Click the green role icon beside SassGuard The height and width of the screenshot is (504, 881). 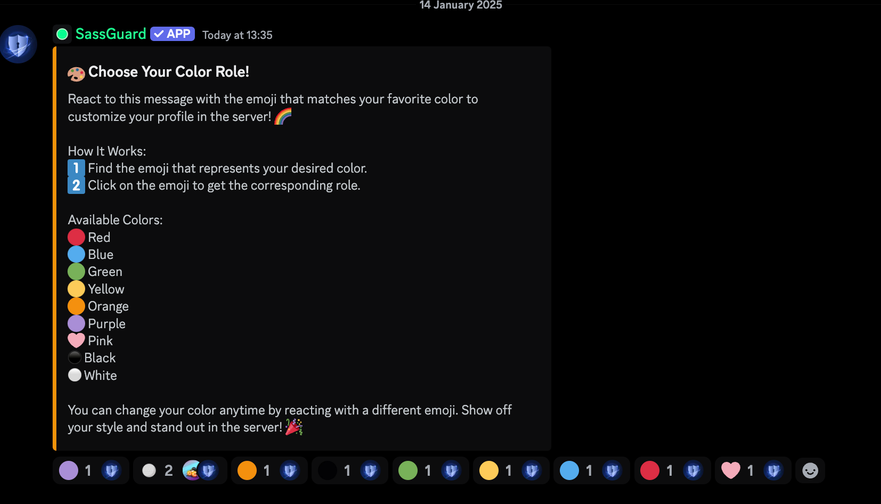pyautogui.click(x=62, y=34)
